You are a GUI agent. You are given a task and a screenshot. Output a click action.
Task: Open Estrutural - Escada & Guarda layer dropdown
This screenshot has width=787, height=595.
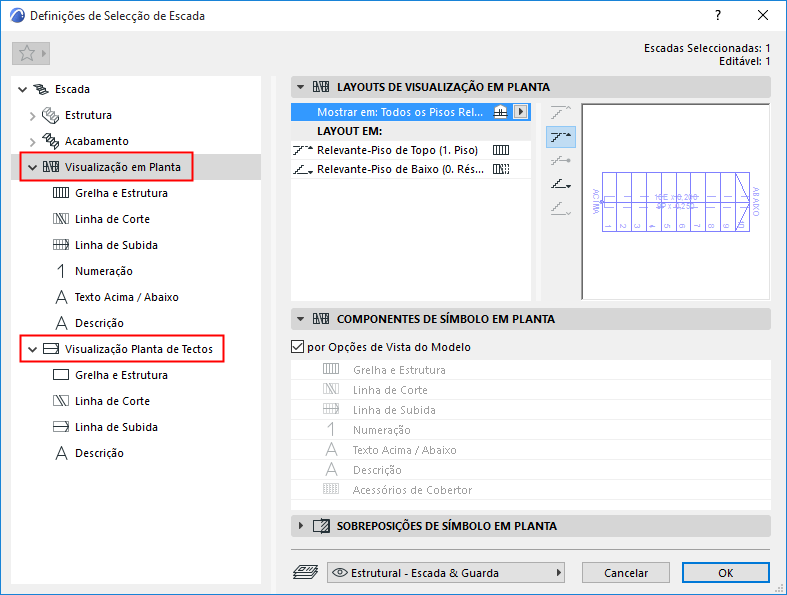[446, 572]
